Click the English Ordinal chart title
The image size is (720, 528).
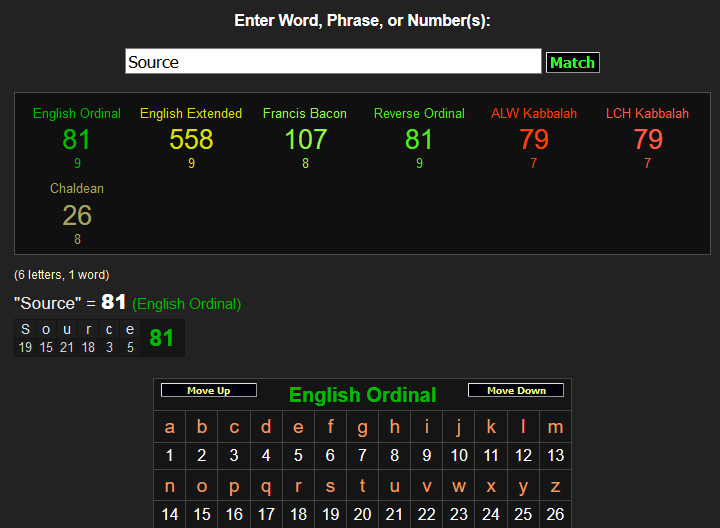click(x=362, y=395)
